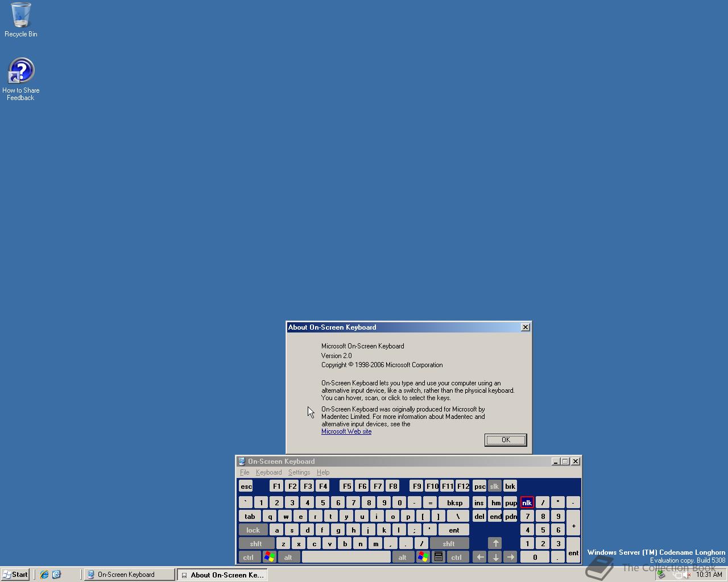Click the left Windows logo key

pos(269,558)
